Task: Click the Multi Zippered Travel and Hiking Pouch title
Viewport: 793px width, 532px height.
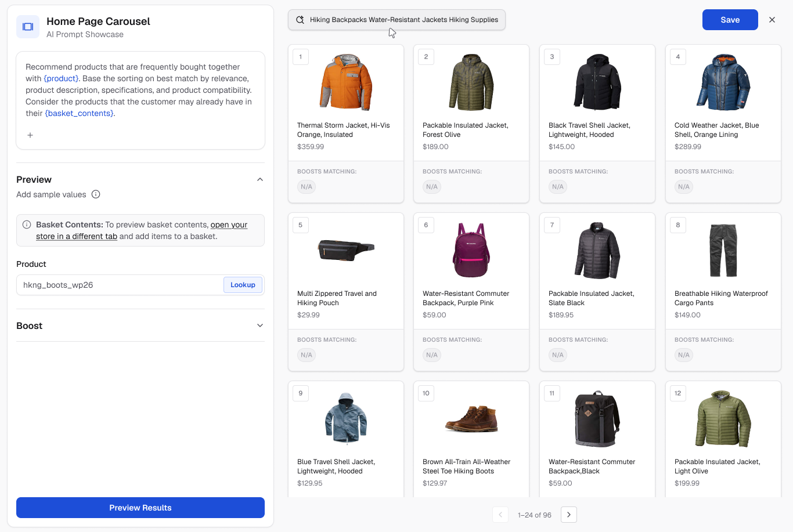Action: point(337,298)
